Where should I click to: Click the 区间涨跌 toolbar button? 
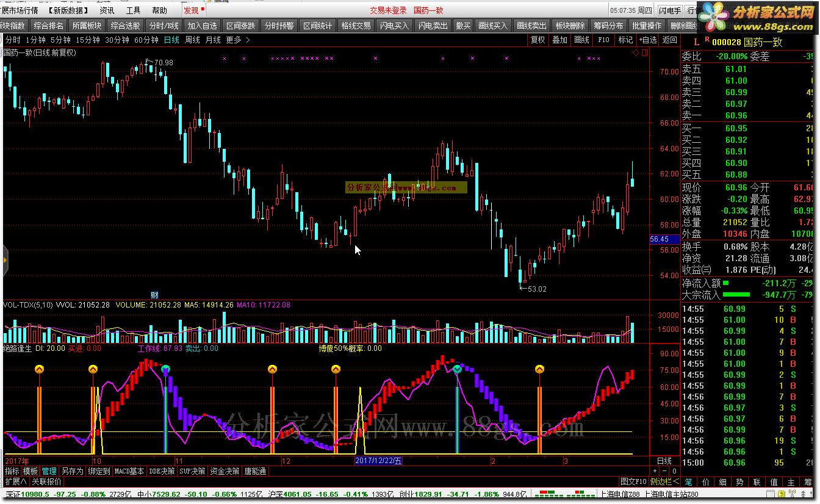tap(240, 26)
